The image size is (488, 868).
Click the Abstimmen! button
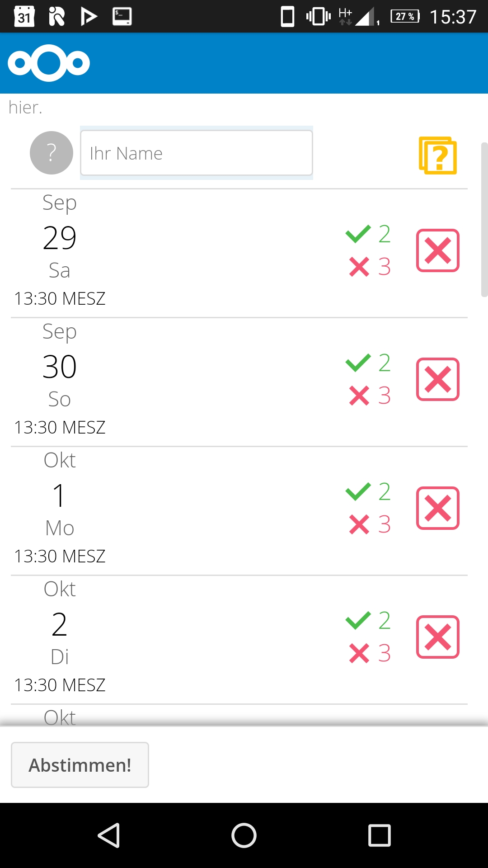click(x=80, y=765)
